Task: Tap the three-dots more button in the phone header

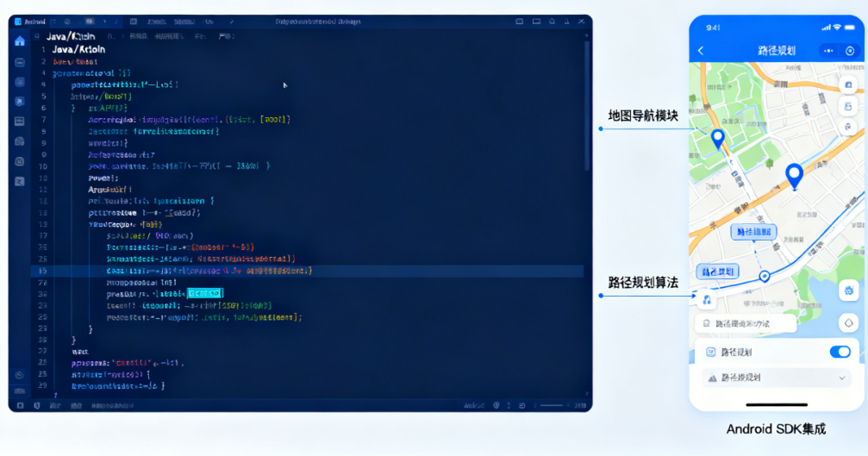Action: [828, 51]
